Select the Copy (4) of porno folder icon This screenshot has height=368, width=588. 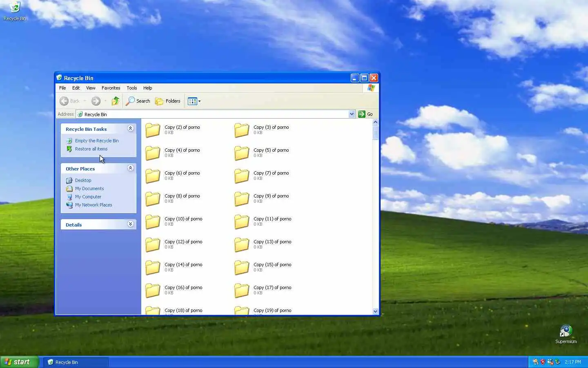click(153, 153)
